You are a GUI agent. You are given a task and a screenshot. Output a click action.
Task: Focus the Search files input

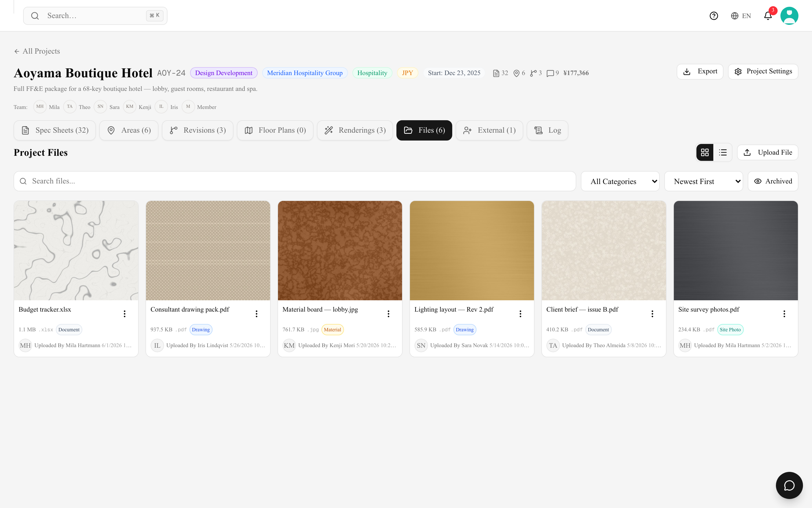(x=295, y=181)
